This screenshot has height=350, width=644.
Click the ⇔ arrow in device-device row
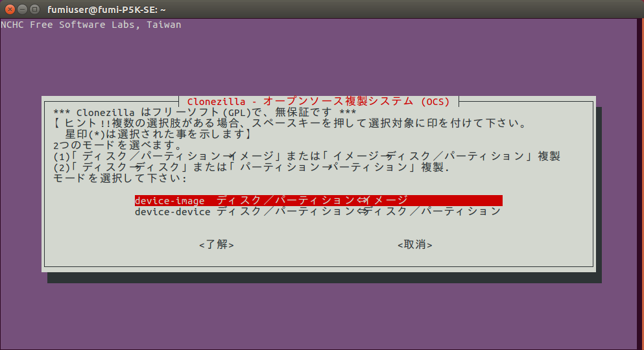[363, 212]
